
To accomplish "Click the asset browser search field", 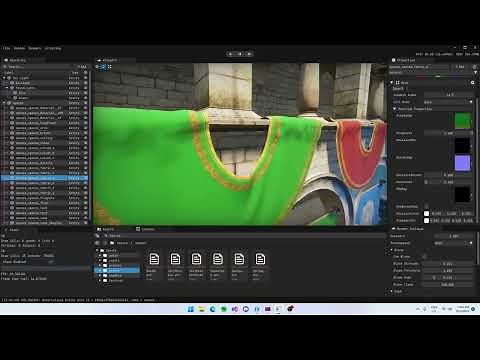I will tap(245, 236).
